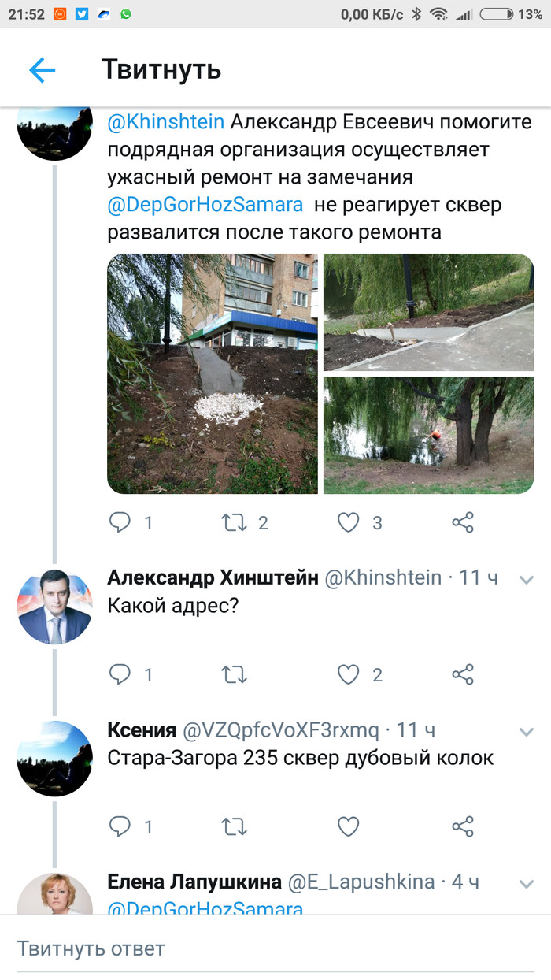The width and height of the screenshot is (551, 980).
Task: Open Александр Хинштейн's profile avatar
Action: (x=55, y=606)
